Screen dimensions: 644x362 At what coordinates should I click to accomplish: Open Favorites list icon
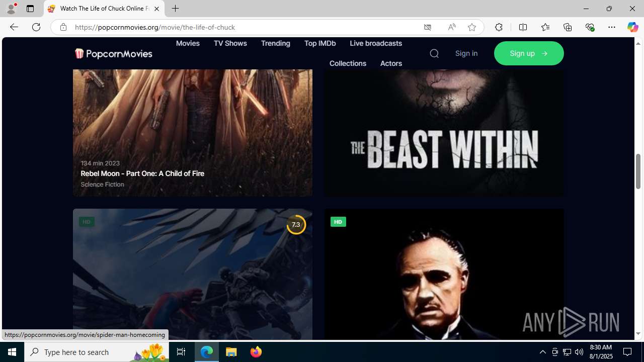545,27
